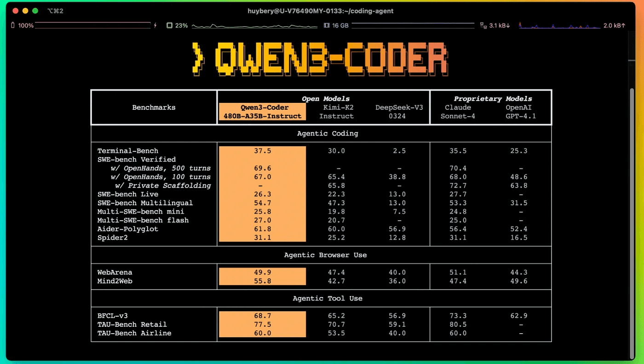Click the CPU usage sparkline graph
Image resolution: width=644 pixels, height=364 pixels.
[x=254, y=26]
